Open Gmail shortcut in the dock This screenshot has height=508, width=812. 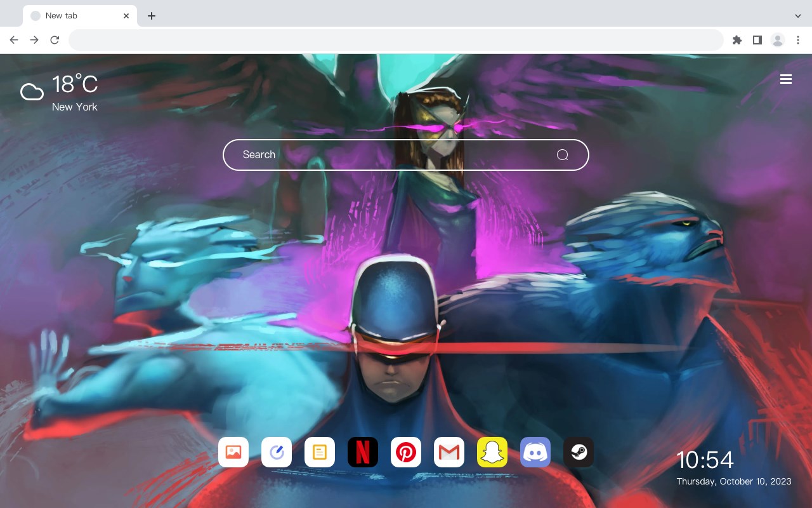pos(449,452)
